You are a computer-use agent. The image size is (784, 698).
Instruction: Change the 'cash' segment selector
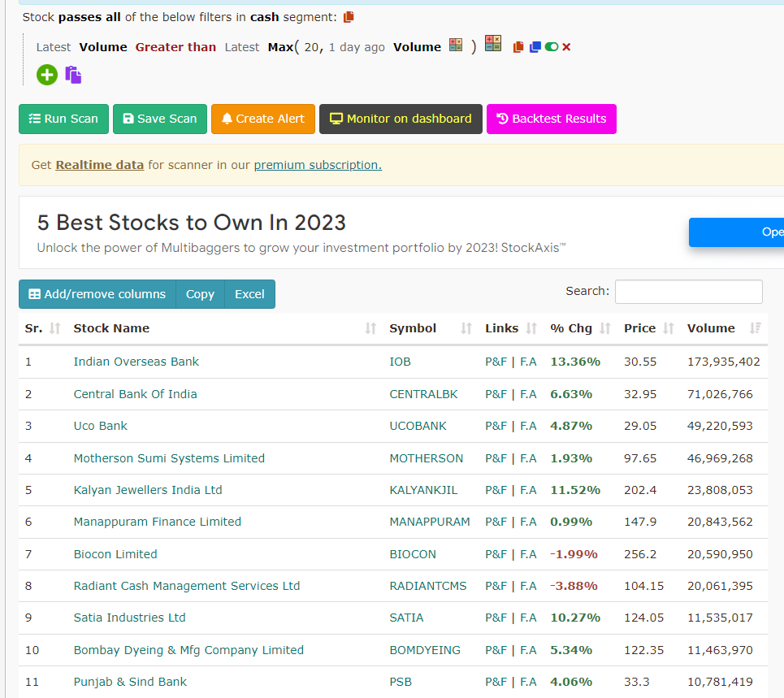(x=265, y=17)
